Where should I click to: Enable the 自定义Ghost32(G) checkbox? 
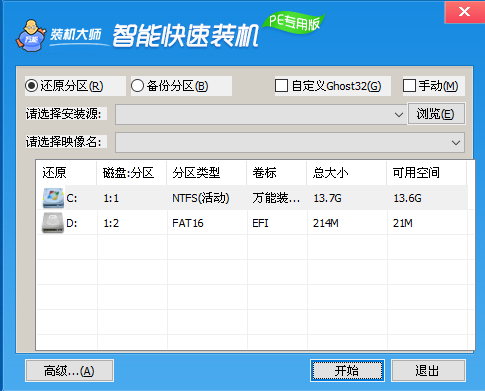pos(281,86)
